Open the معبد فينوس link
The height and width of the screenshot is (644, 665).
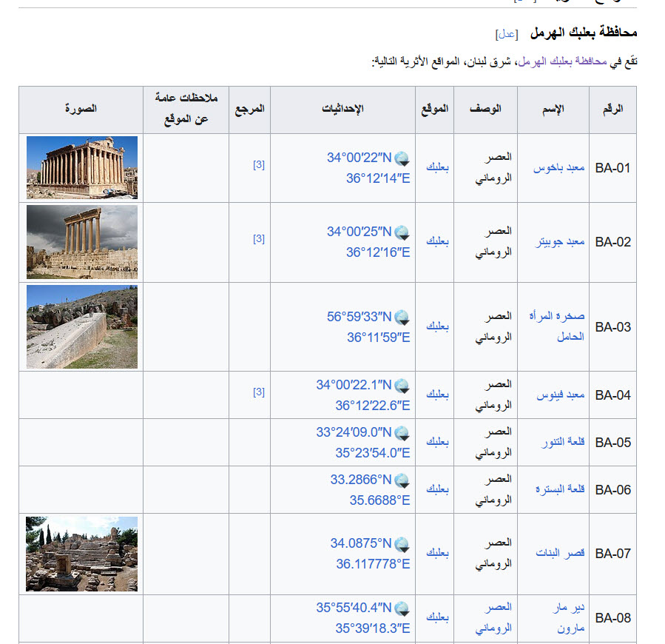tap(560, 395)
